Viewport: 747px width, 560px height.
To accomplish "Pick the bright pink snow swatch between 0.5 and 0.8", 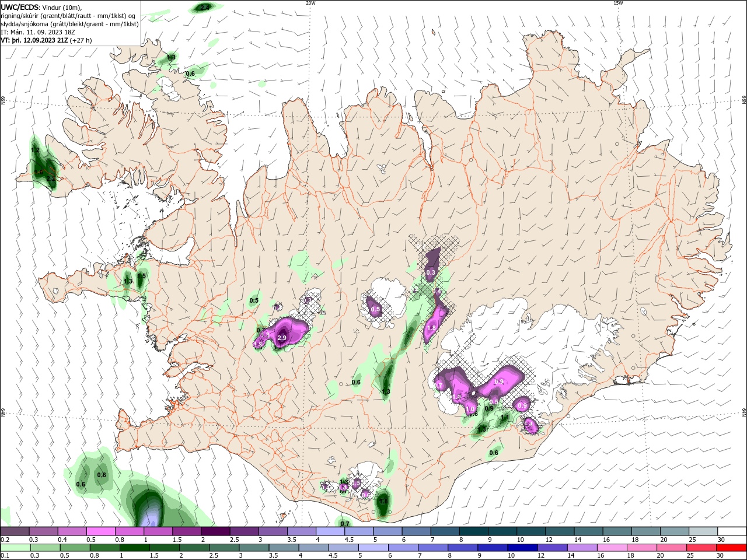I will (x=100, y=531).
